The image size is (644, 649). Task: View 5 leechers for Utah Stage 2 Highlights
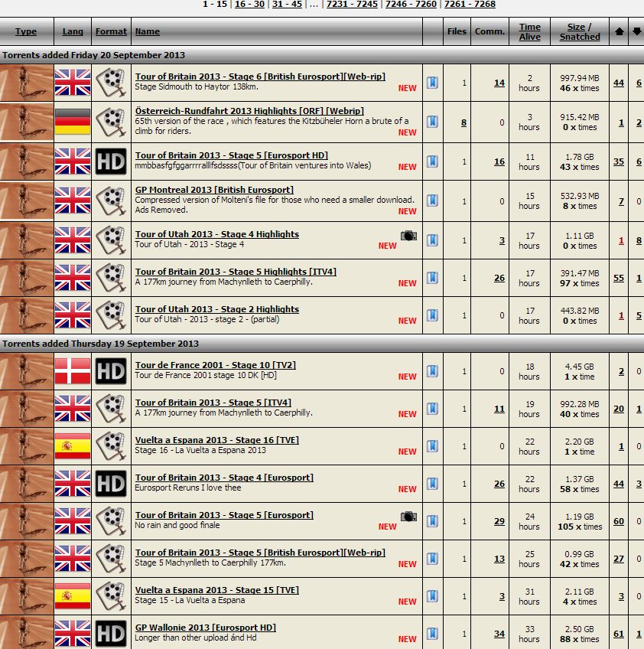(x=639, y=315)
